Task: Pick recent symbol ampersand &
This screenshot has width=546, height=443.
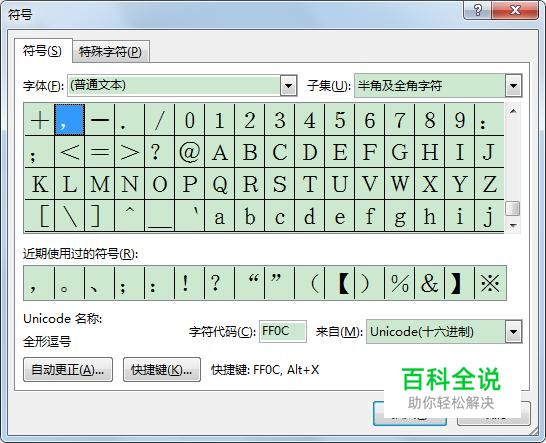Action: 429,283
